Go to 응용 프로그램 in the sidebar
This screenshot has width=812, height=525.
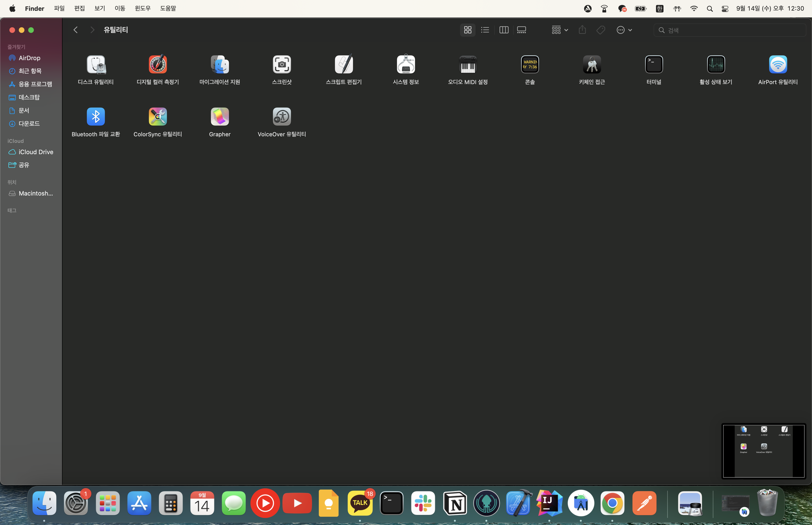tap(35, 84)
